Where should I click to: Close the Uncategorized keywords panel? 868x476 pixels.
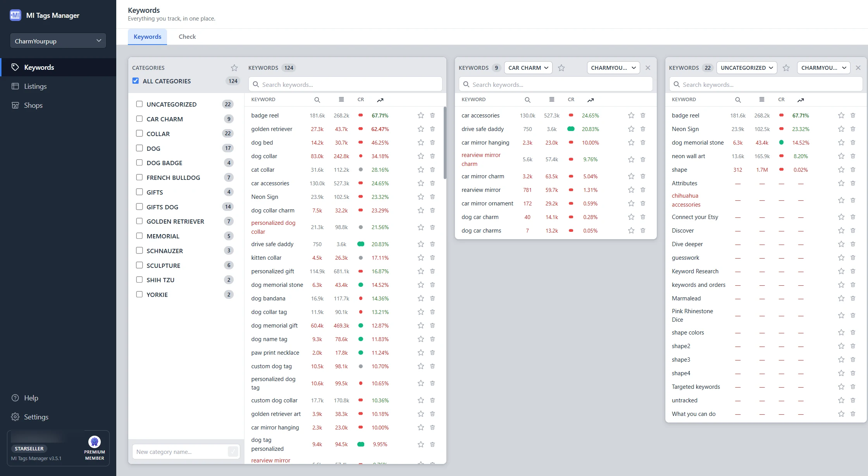click(x=858, y=68)
